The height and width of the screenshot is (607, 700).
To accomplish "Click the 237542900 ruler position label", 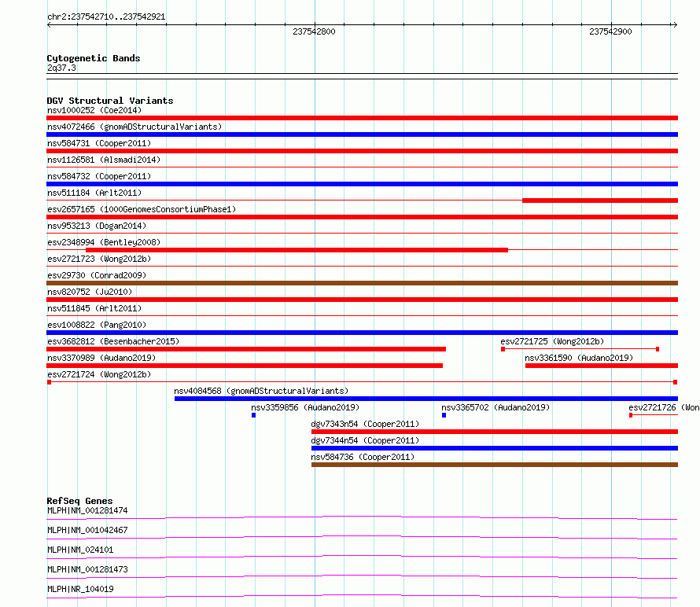I will [x=610, y=31].
